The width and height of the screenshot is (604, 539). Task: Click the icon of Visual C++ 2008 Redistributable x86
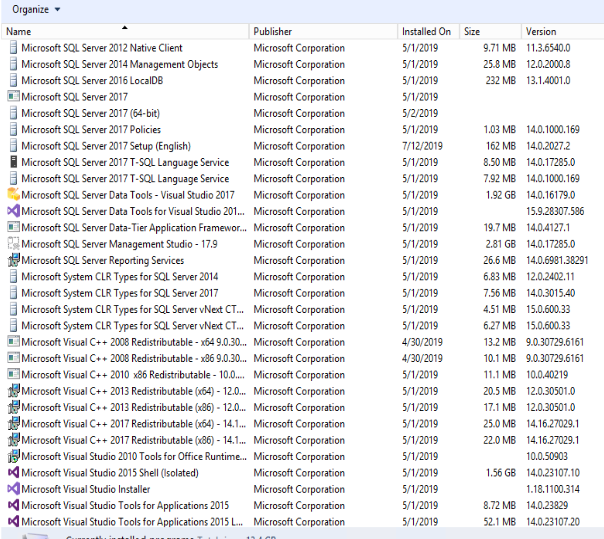[x=13, y=358]
